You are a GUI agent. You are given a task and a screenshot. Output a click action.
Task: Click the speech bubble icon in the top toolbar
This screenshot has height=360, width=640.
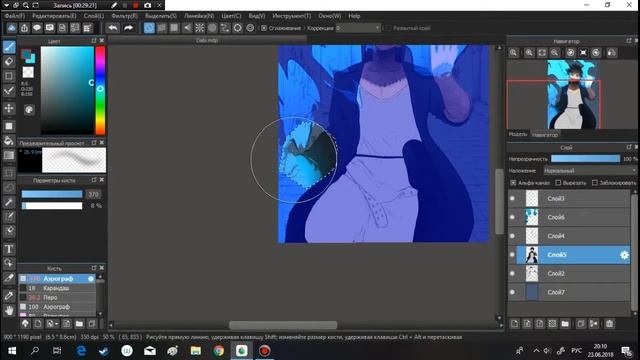(x=37, y=28)
